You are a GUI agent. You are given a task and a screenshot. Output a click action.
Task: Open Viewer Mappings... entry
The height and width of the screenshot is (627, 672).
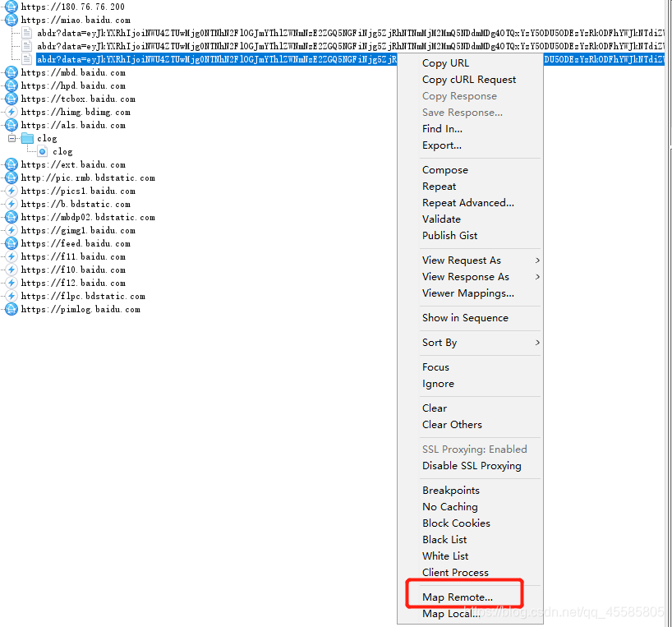point(468,293)
